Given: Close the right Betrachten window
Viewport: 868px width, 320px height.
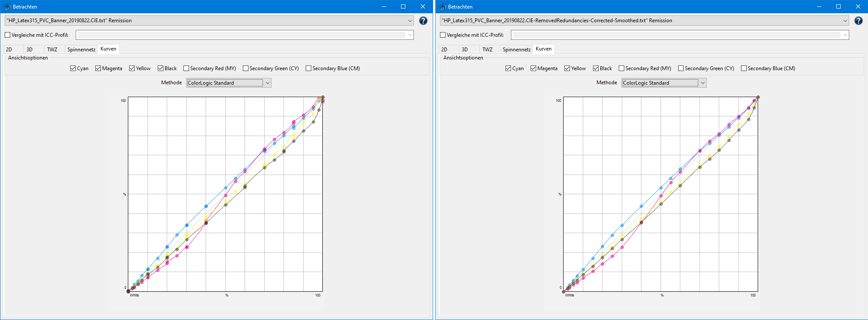Looking at the screenshot, I should pos(858,6).
